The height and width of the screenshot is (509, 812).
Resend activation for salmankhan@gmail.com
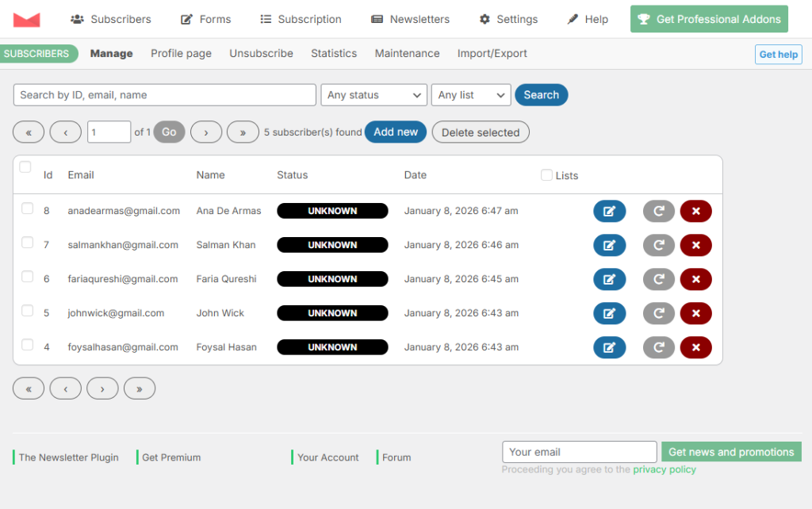[x=659, y=246]
